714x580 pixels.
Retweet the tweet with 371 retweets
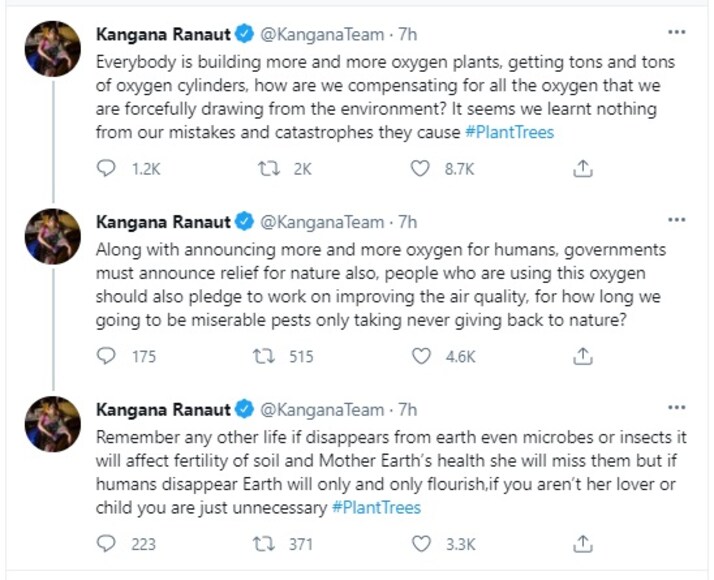268,544
